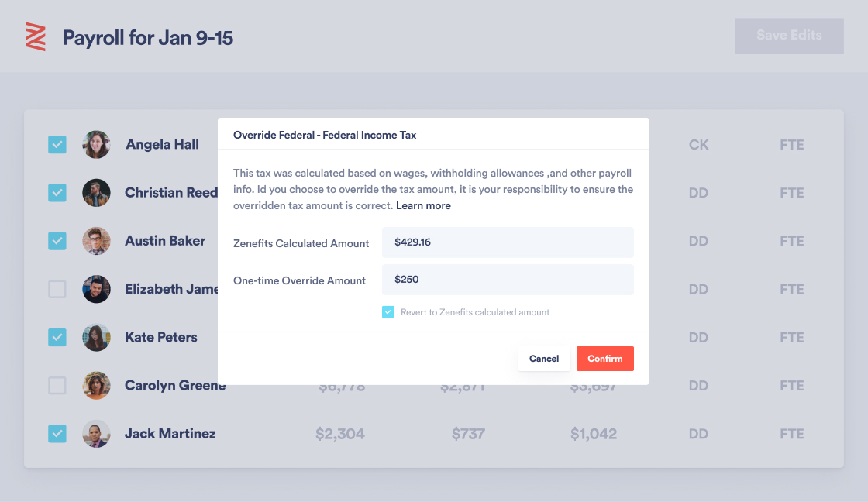Check the Elizabeth James row checkbox
The height and width of the screenshot is (502, 868).
57,289
